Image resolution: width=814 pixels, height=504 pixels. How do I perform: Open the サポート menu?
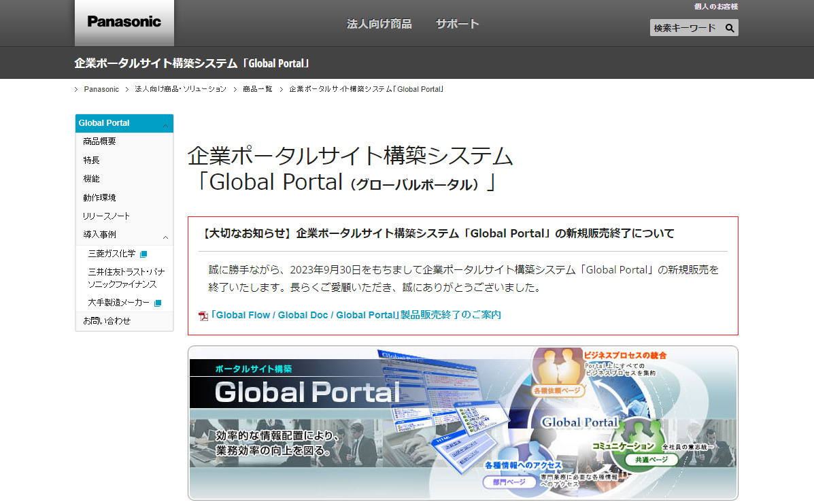pos(456,23)
